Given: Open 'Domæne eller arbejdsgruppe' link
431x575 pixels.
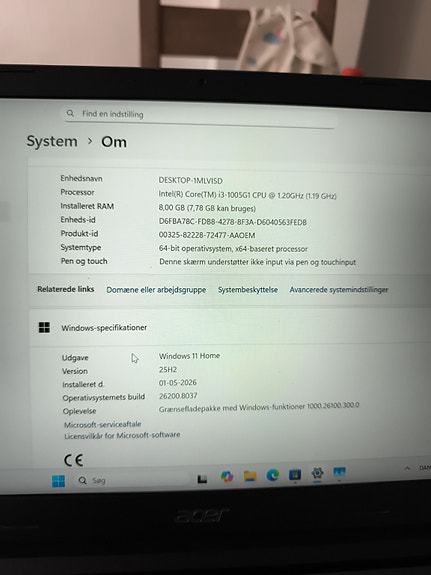Looking at the screenshot, I should (x=156, y=290).
